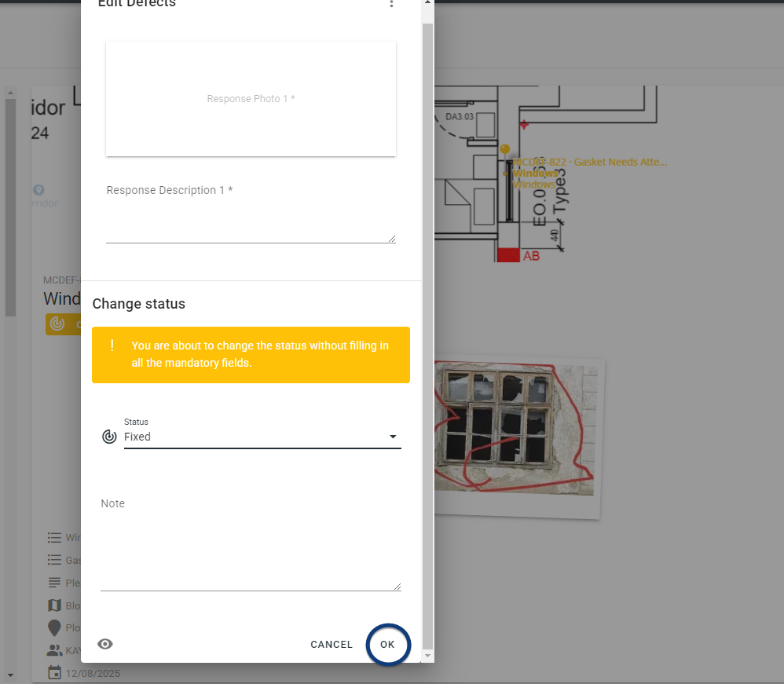The image size is (784, 684).
Task: Open the Status dropdown showing Fixed
Action: tap(262, 437)
